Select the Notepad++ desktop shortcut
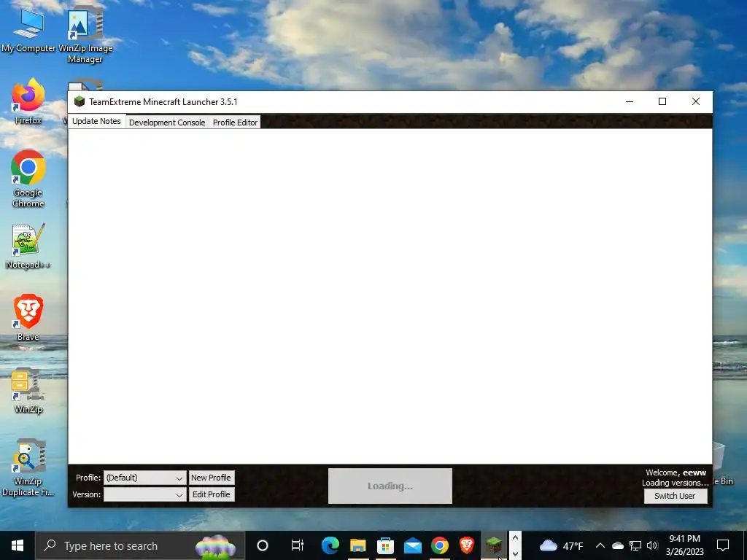 [28, 246]
